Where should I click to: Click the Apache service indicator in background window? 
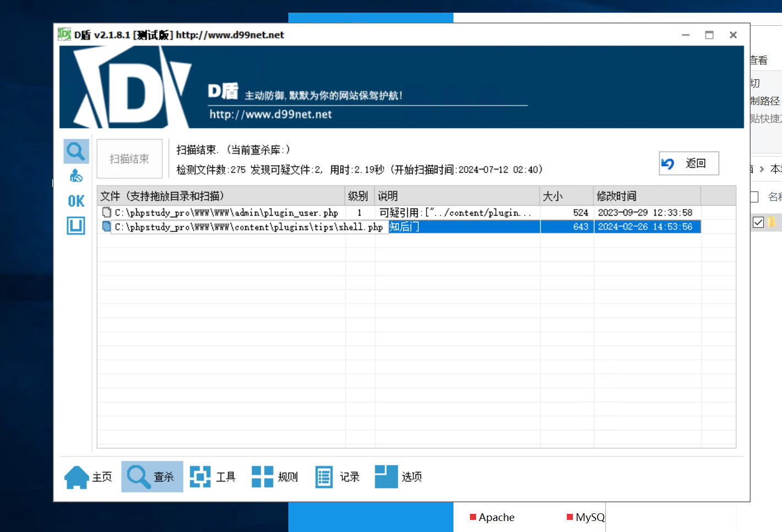pyautogui.click(x=492, y=517)
